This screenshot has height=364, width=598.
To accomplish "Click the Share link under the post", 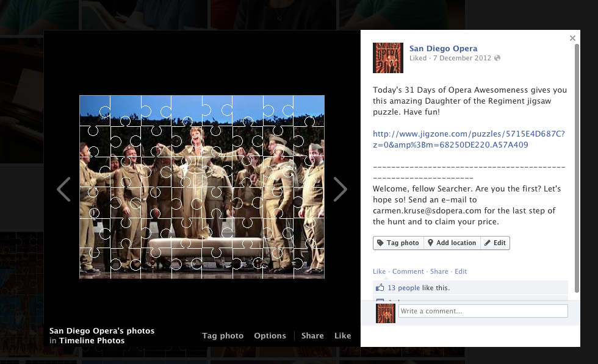I will [439, 271].
